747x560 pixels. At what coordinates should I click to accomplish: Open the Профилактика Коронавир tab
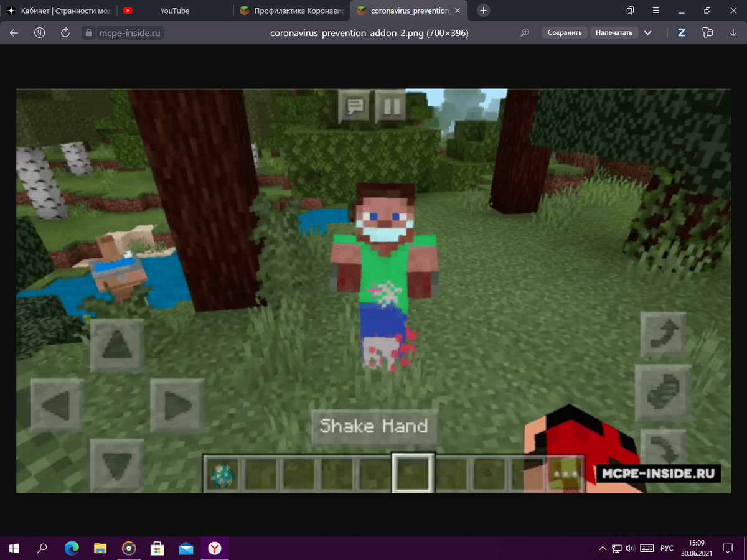[x=292, y=11]
